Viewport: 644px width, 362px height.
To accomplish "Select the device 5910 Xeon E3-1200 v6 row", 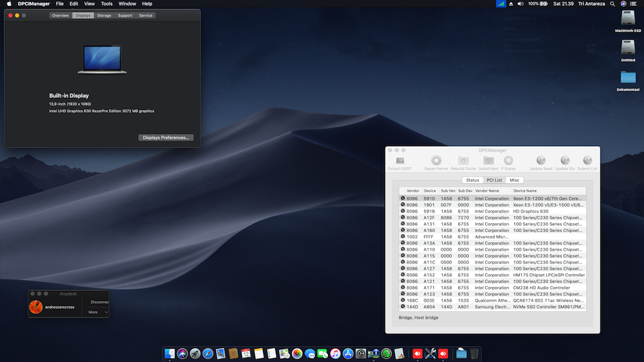I will coord(492,198).
